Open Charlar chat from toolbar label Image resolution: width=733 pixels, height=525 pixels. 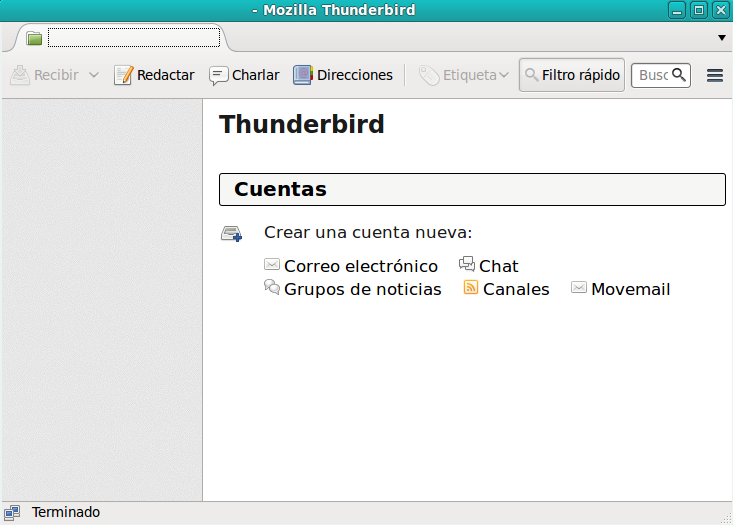coord(256,75)
